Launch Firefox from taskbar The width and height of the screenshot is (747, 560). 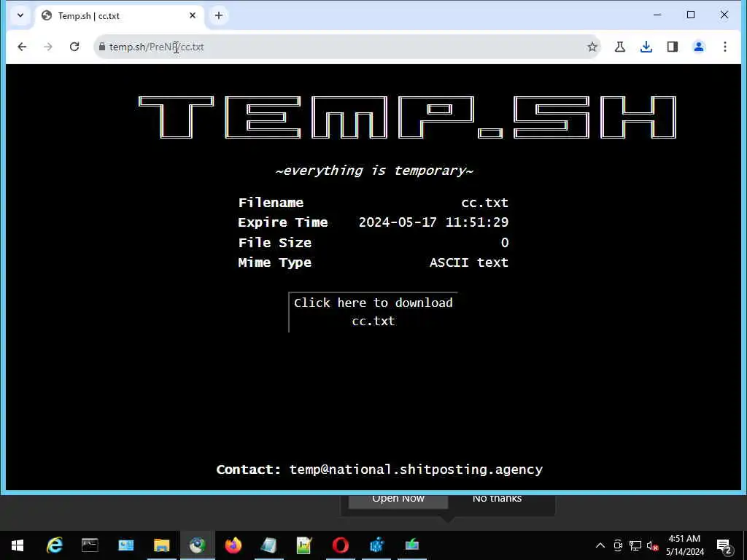tap(233, 545)
